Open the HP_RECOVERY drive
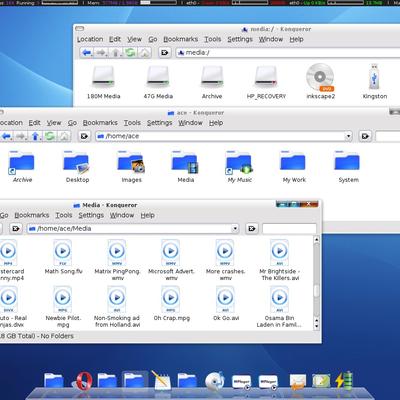400x400 pixels. (x=266, y=82)
